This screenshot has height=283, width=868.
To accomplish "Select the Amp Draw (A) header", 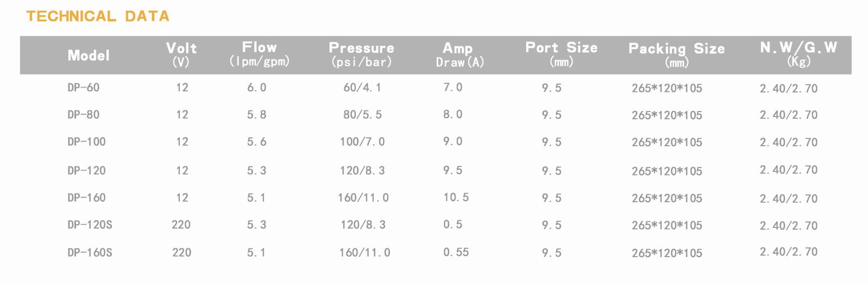I will point(459,55).
